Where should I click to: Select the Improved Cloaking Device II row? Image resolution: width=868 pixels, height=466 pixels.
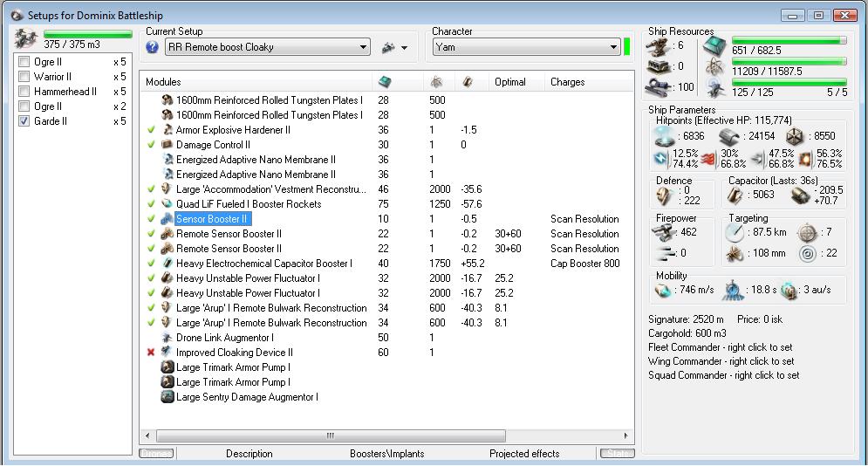coord(386,352)
